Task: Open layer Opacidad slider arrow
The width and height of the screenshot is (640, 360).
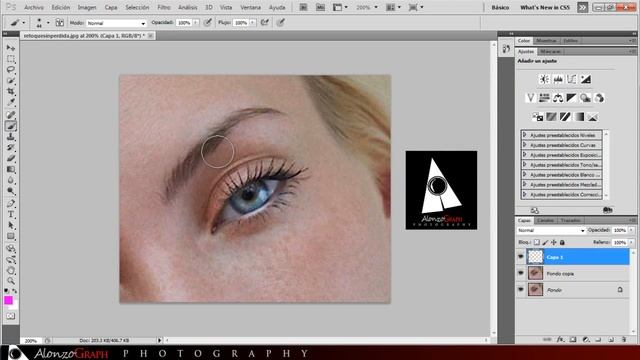Action: click(x=631, y=230)
